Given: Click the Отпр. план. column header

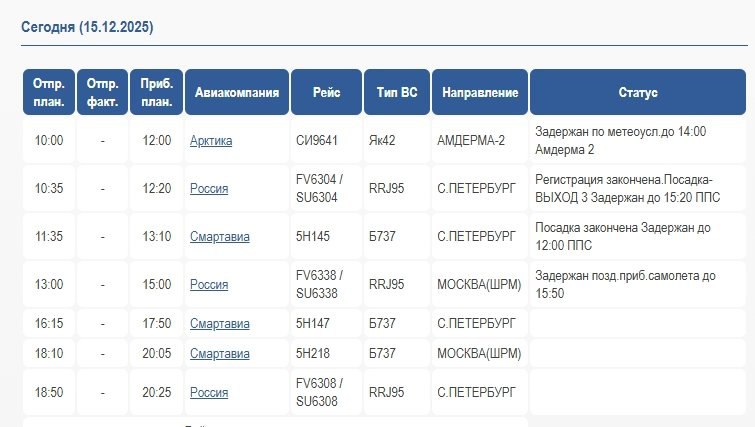Looking at the screenshot, I should coord(49,92).
